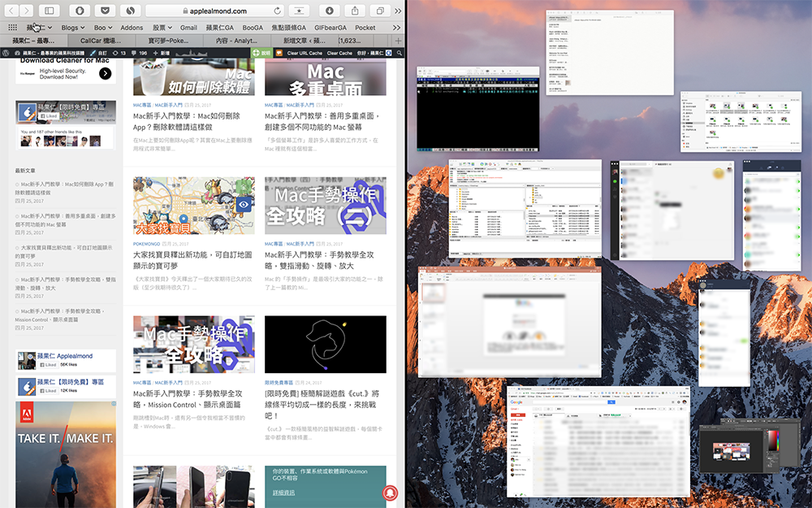Click the red notification bell
The height and width of the screenshot is (508, 812).
coord(390,493)
